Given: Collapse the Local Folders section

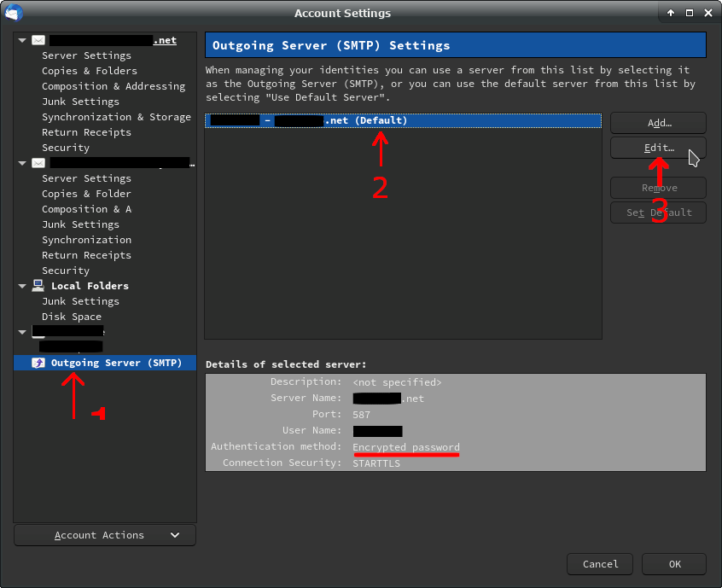Looking at the screenshot, I should coord(22,286).
